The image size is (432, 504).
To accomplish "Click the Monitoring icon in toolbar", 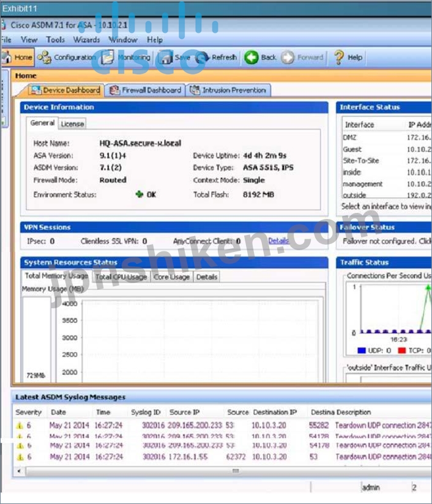I will pyautogui.click(x=108, y=57).
